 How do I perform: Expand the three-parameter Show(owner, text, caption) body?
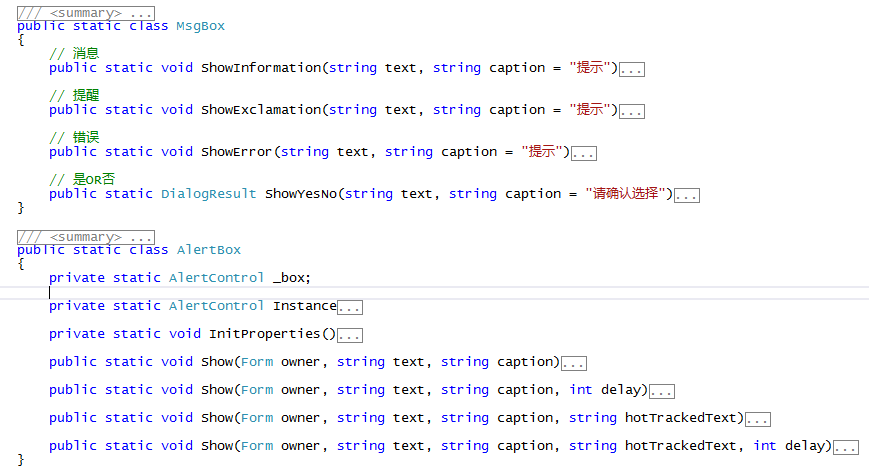[x=574, y=363]
